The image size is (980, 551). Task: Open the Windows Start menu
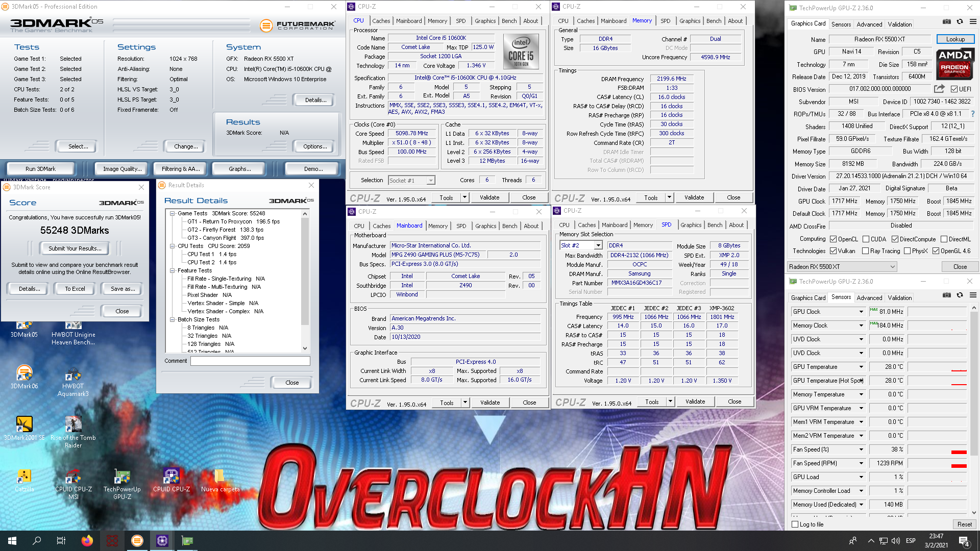[12, 541]
